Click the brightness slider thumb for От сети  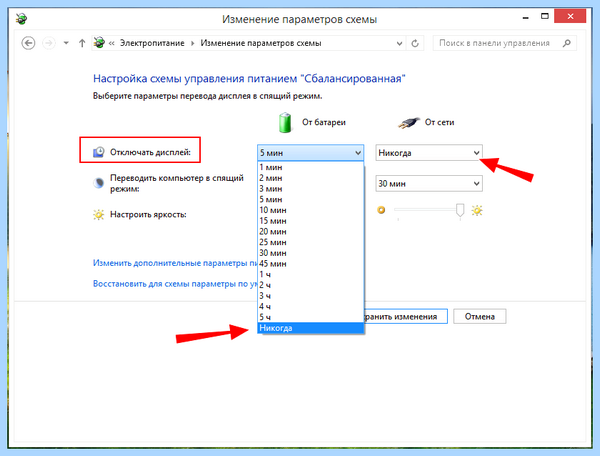pos(460,210)
